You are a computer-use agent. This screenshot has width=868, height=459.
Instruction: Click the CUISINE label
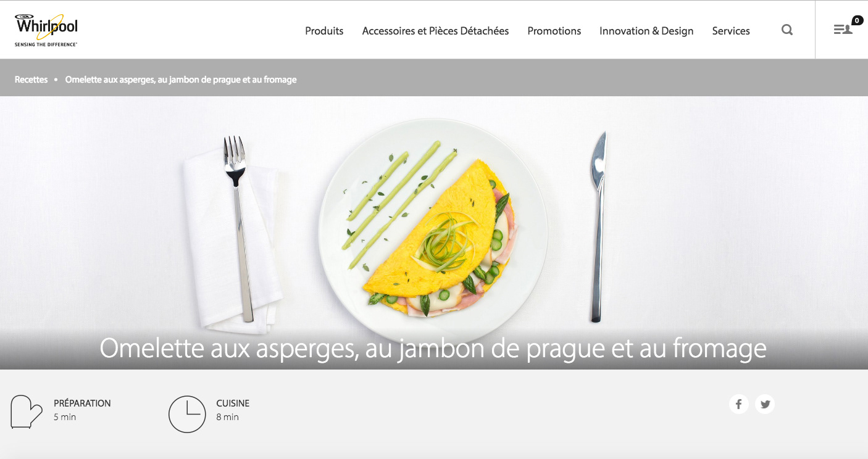click(x=233, y=403)
